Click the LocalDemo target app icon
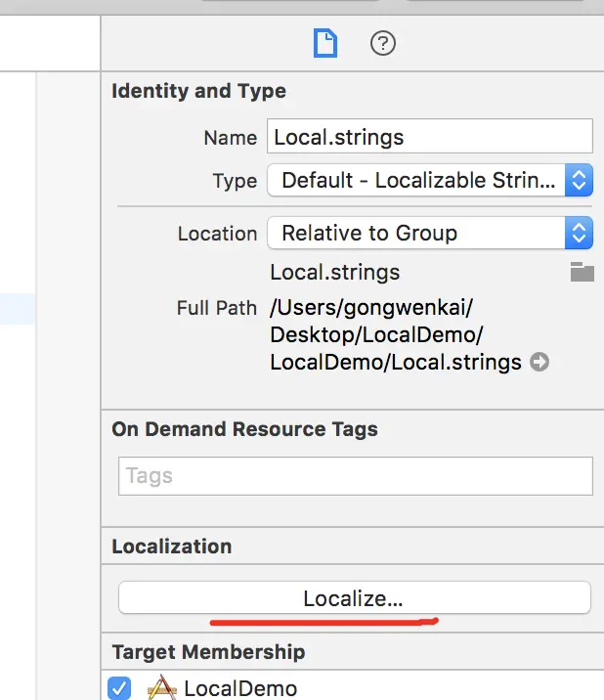This screenshot has height=700, width=604. [161, 688]
